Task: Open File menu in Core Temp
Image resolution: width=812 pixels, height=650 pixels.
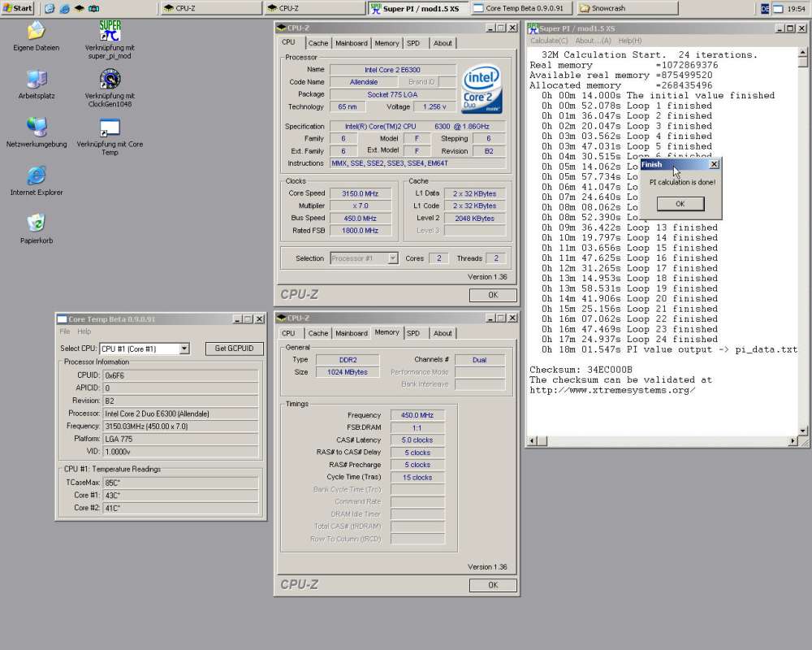Action: pos(65,331)
